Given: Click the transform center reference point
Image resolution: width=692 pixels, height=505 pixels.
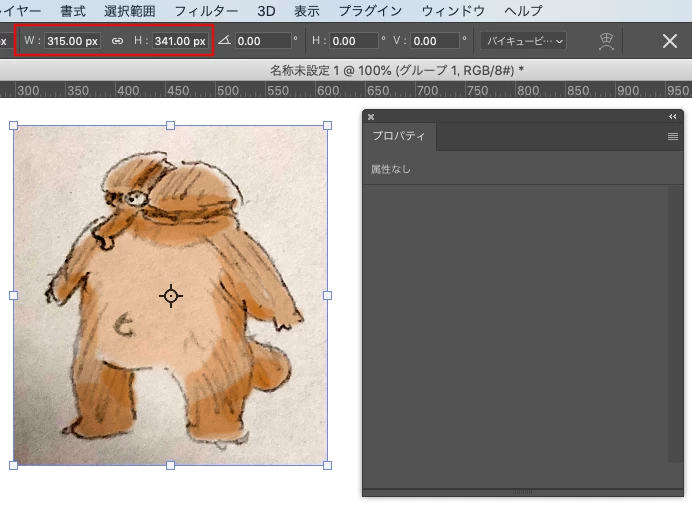Looking at the screenshot, I should [171, 296].
